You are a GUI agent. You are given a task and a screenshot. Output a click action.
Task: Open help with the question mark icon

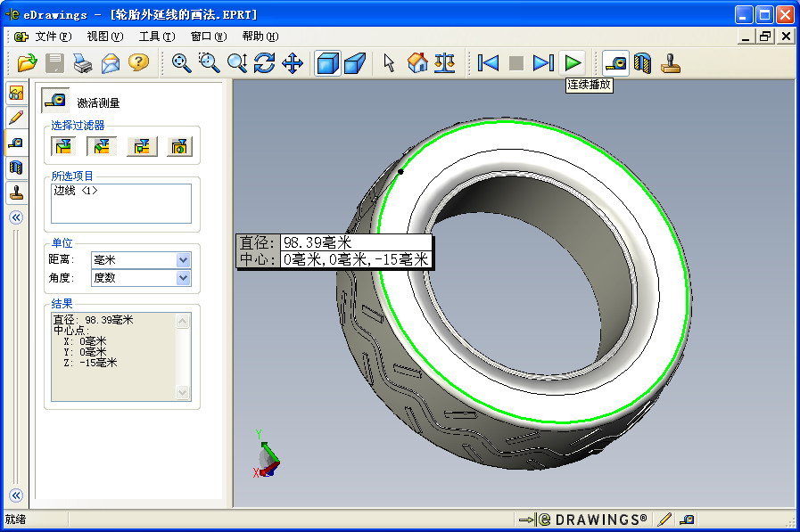point(138,62)
